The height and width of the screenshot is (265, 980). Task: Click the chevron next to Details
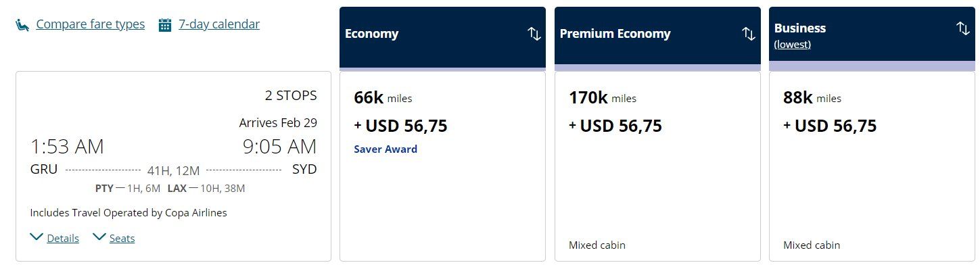click(x=37, y=237)
